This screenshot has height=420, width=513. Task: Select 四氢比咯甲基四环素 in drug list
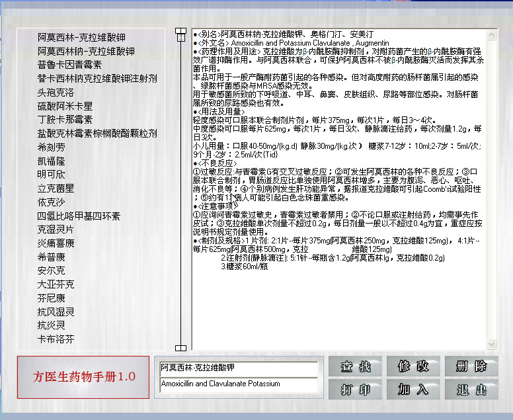(x=79, y=216)
